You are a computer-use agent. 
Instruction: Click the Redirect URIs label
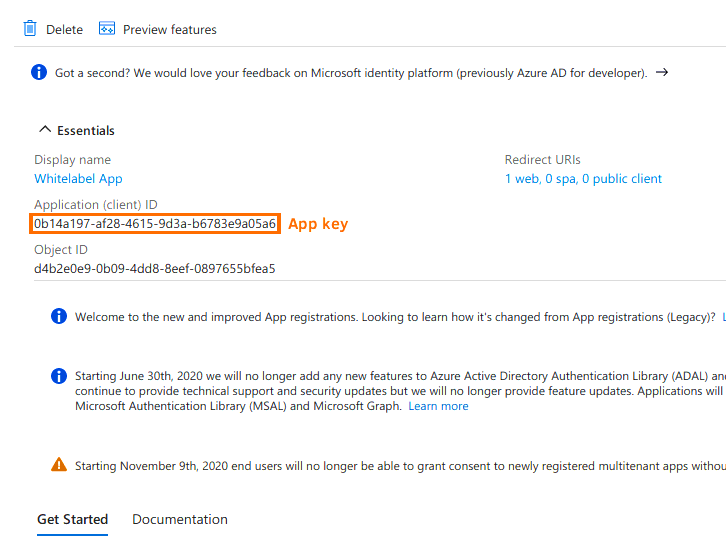pos(543,160)
